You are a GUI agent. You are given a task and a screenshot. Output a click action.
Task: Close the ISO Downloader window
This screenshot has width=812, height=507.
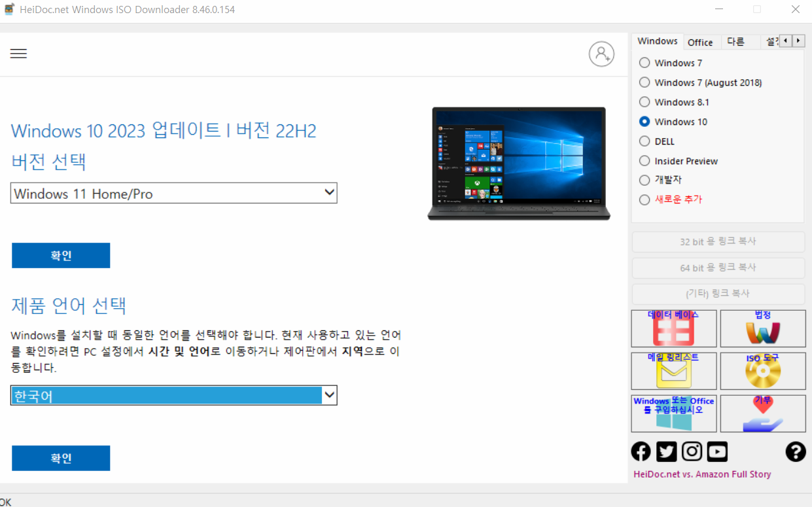(796, 9)
